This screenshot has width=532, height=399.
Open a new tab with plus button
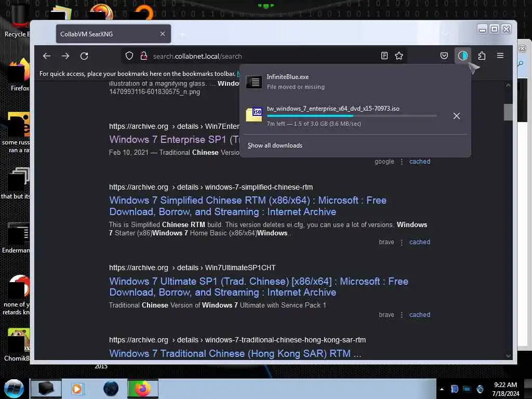pos(182,34)
